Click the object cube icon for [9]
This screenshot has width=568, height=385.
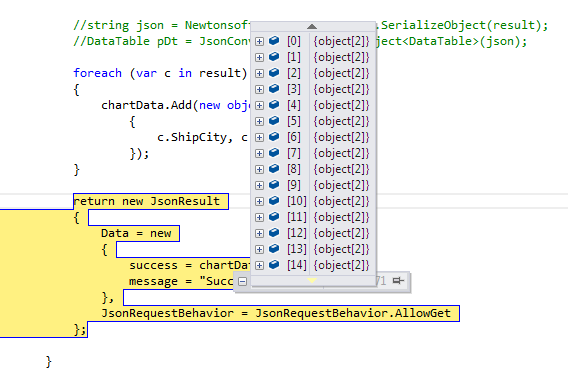274,184
